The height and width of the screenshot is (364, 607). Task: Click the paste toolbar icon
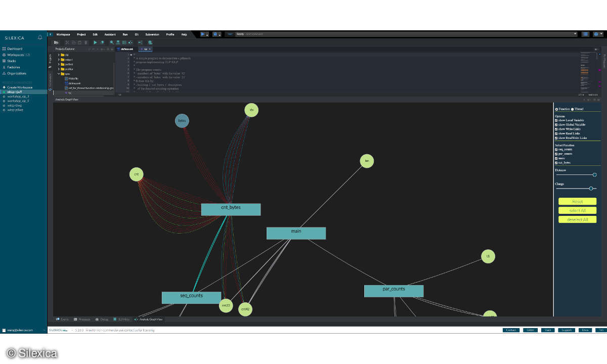tap(79, 42)
